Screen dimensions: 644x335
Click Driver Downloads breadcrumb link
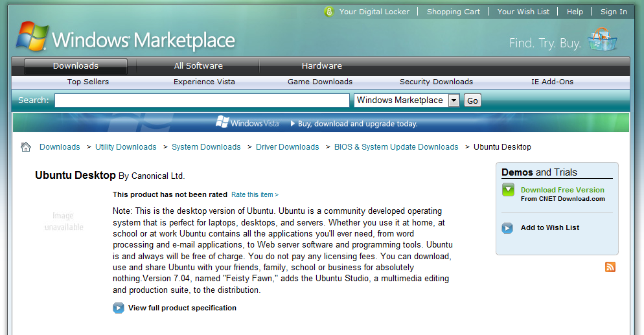(288, 147)
